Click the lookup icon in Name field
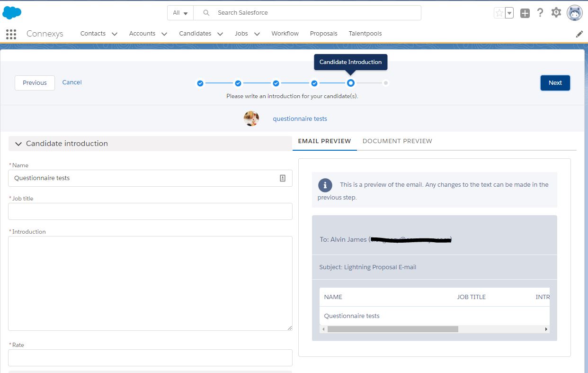Viewport: 588px width, 373px height. [x=283, y=178]
